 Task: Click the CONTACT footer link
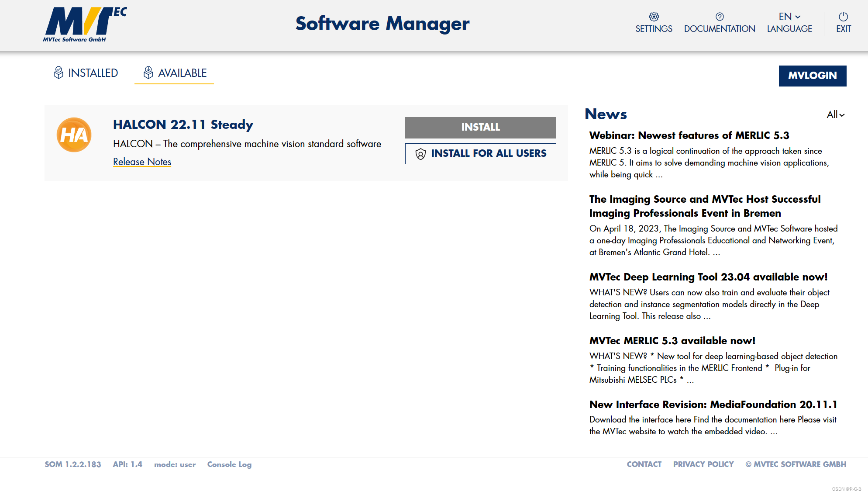[644, 464]
